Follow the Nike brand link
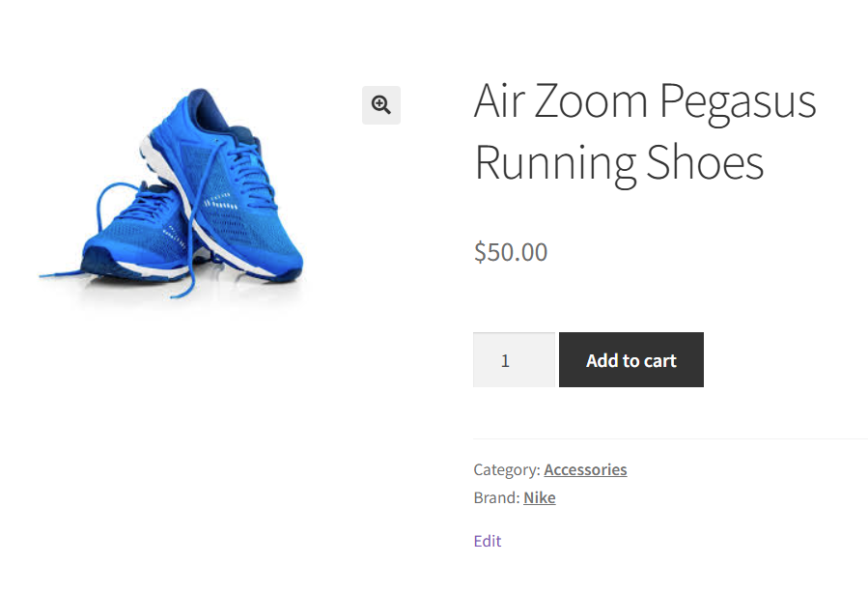 pos(540,498)
